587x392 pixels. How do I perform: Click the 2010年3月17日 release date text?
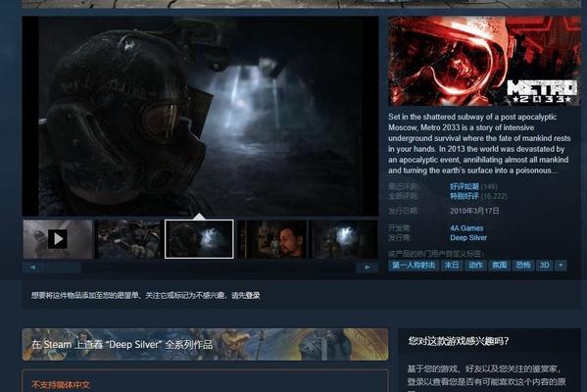pos(474,211)
